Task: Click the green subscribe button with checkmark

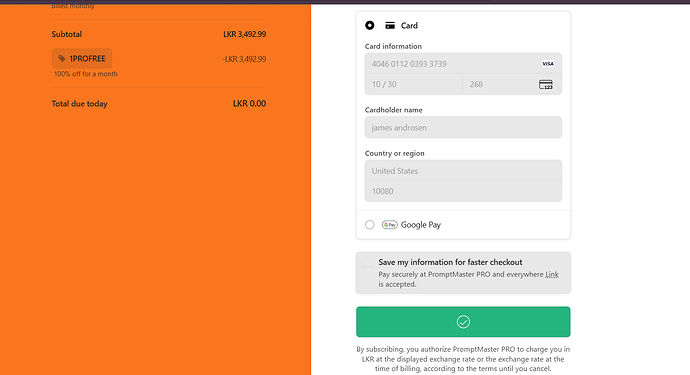Action: [463, 322]
